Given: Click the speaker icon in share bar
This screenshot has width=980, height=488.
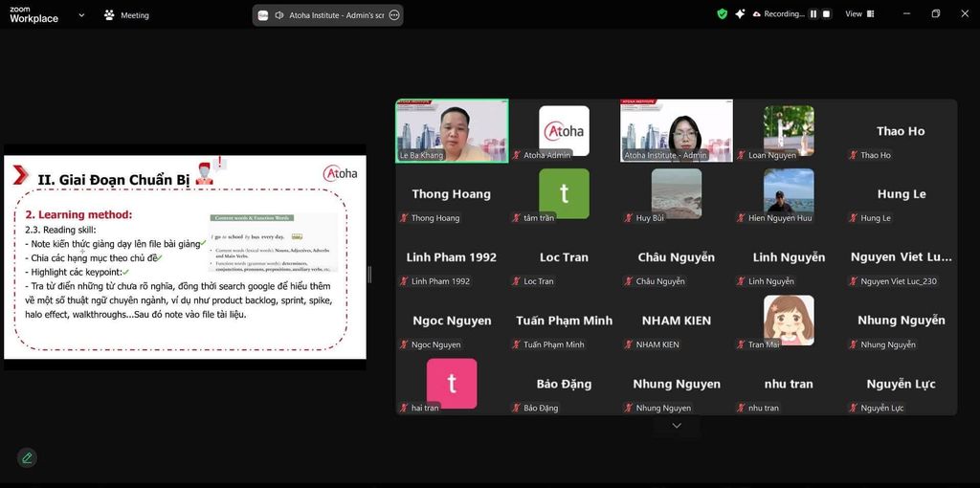Looking at the screenshot, I should (x=279, y=15).
